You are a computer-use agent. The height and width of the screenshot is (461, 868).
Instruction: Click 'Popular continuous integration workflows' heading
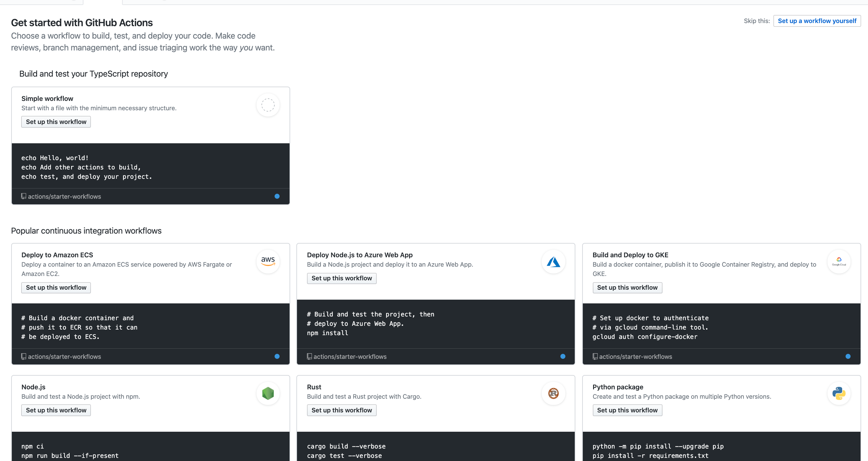pyautogui.click(x=86, y=231)
